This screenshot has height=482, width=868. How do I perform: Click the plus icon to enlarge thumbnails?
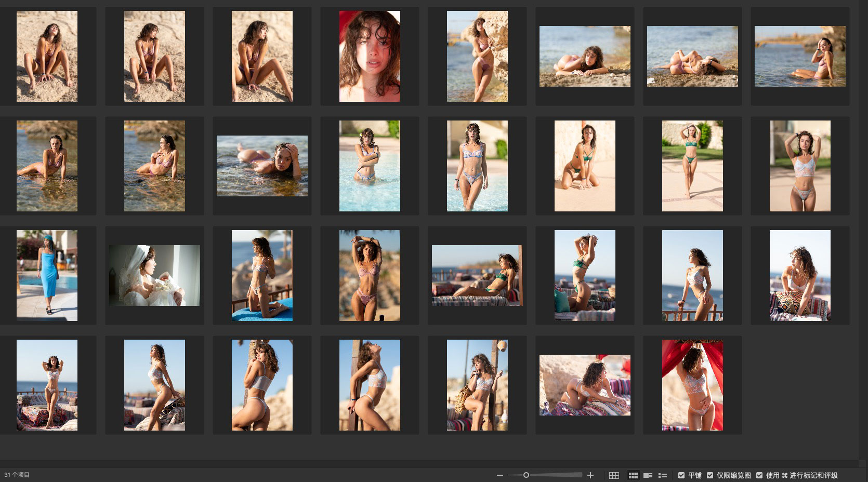(x=590, y=475)
